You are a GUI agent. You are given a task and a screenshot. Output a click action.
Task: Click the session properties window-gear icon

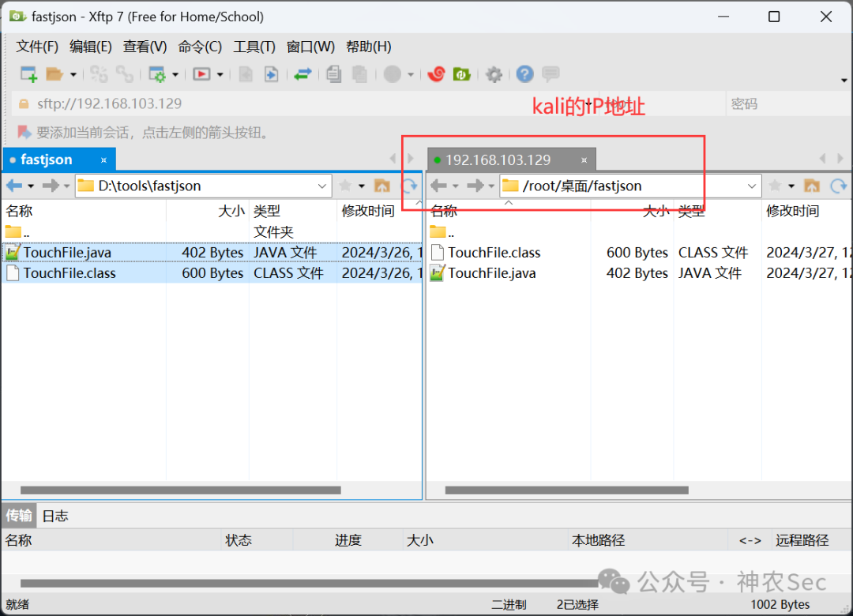[157, 74]
